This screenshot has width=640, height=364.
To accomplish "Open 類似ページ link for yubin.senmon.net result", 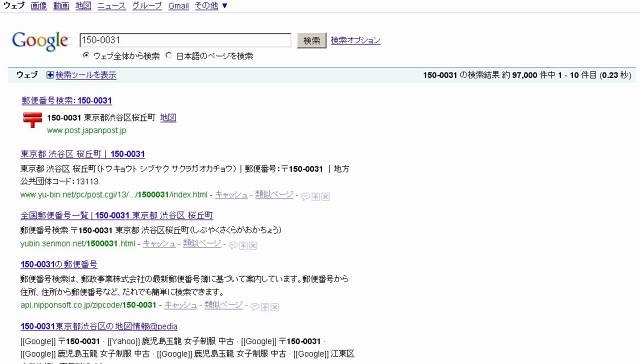I will (202, 244).
